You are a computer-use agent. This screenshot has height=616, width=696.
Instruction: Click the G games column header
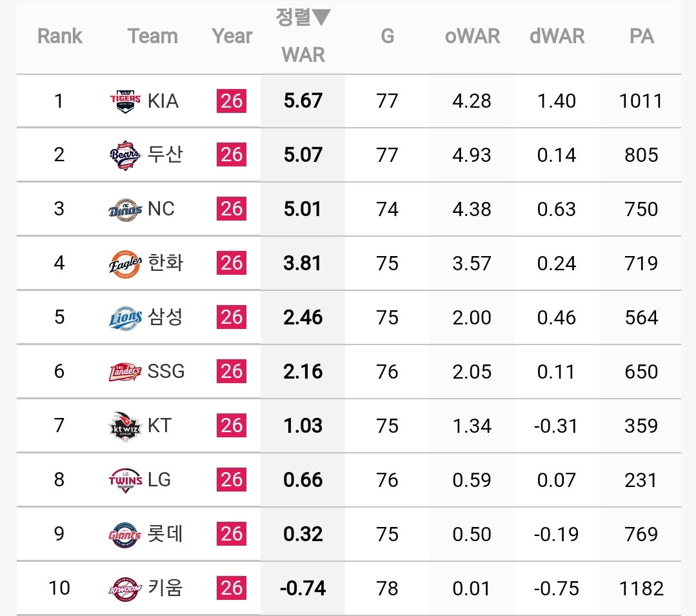(x=388, y=36)
